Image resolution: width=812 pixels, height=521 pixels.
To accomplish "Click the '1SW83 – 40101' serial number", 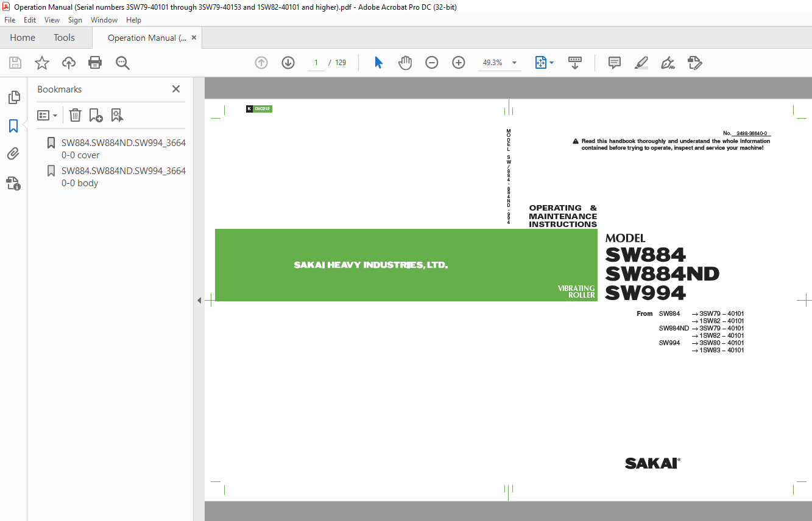I will tap(721, 350).
